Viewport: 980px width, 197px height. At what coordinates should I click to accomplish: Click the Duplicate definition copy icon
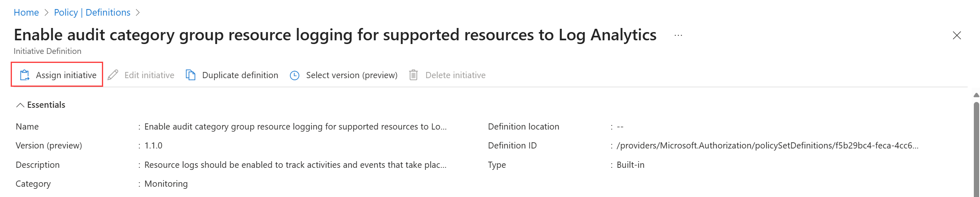click(191, 75)
